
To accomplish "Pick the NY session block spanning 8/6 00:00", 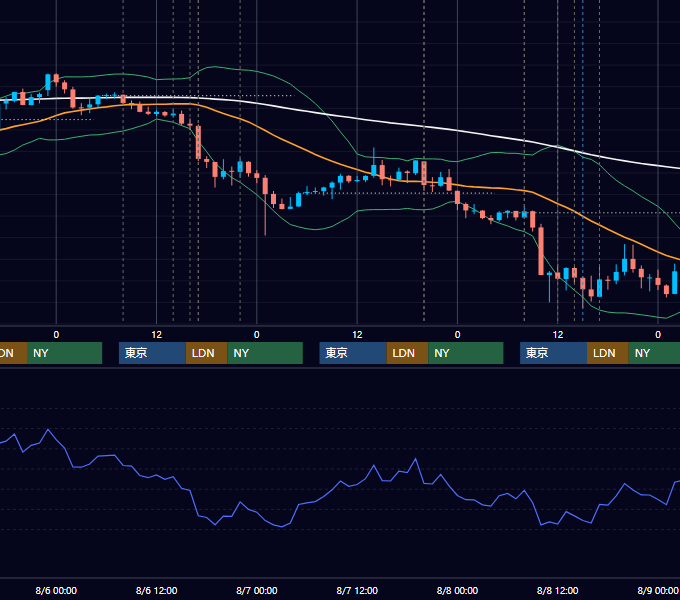I will 64,353.
